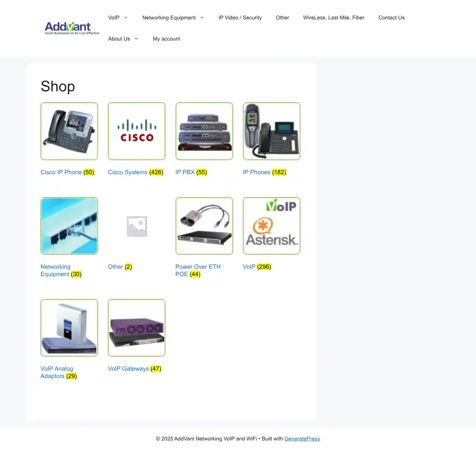Viewport: 476px width, 450px height.
Task: Select the Cisco Systems logo thumbnail
Action: tap(136, 131)
